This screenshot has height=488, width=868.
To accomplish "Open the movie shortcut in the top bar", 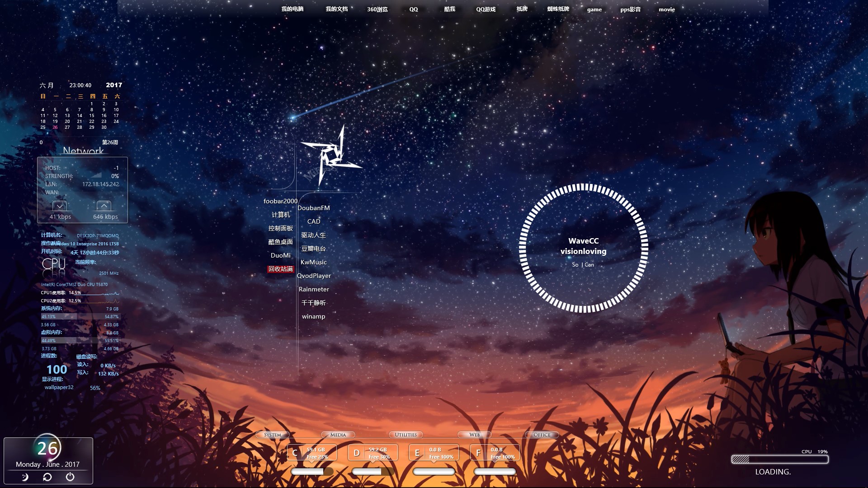I will [667, 9].
